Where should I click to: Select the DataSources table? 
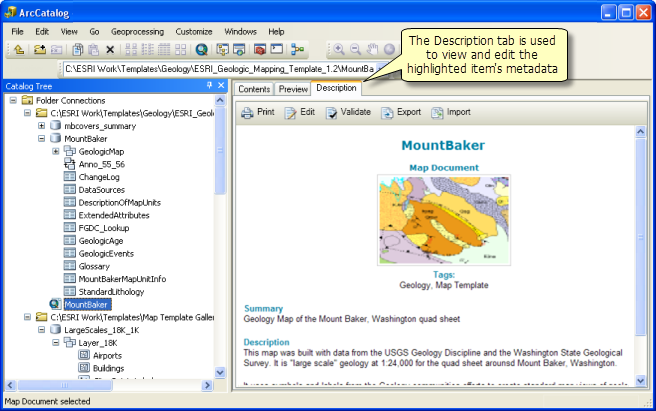coord(102,190)
